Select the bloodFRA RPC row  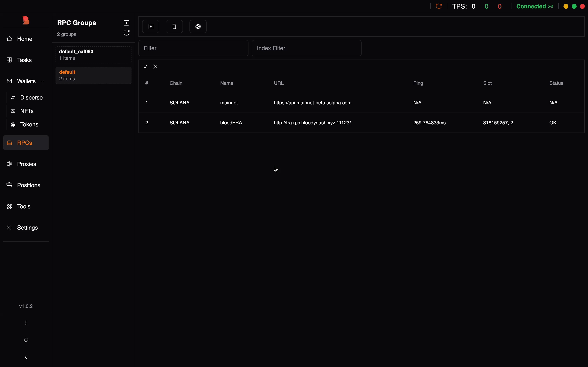point(231,123)
